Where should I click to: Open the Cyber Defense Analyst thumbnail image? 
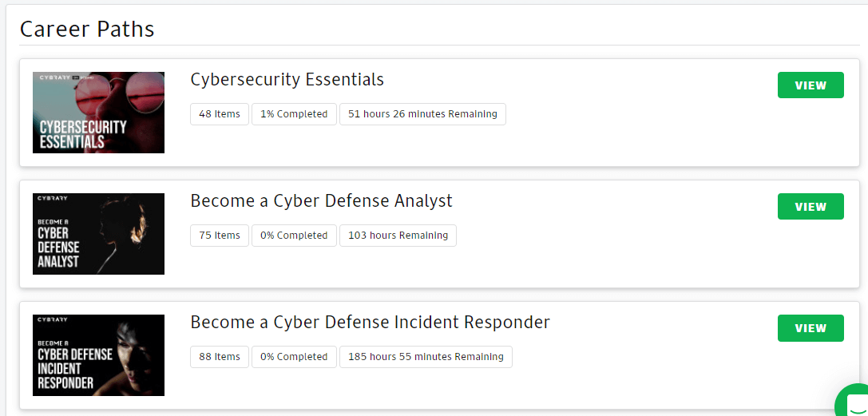[x=98, y=234]
